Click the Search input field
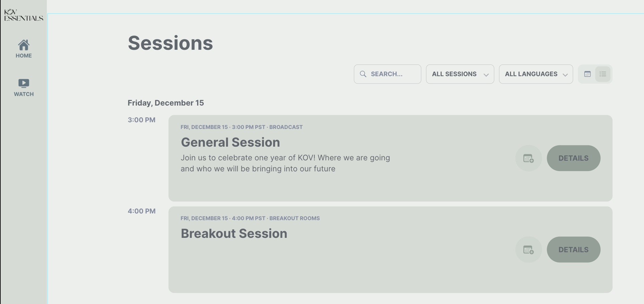The width and height of the screenshot is (644, 304). click(x=387, y=74)
